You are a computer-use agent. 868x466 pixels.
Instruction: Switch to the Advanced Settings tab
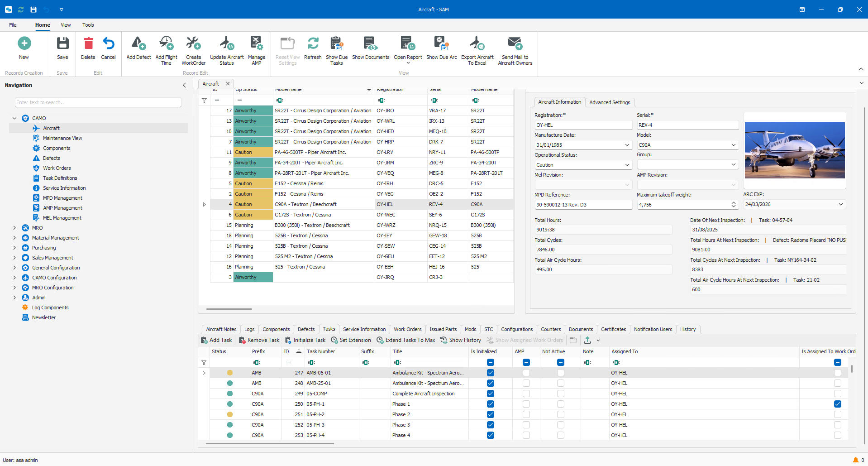[x=610, y=102]
